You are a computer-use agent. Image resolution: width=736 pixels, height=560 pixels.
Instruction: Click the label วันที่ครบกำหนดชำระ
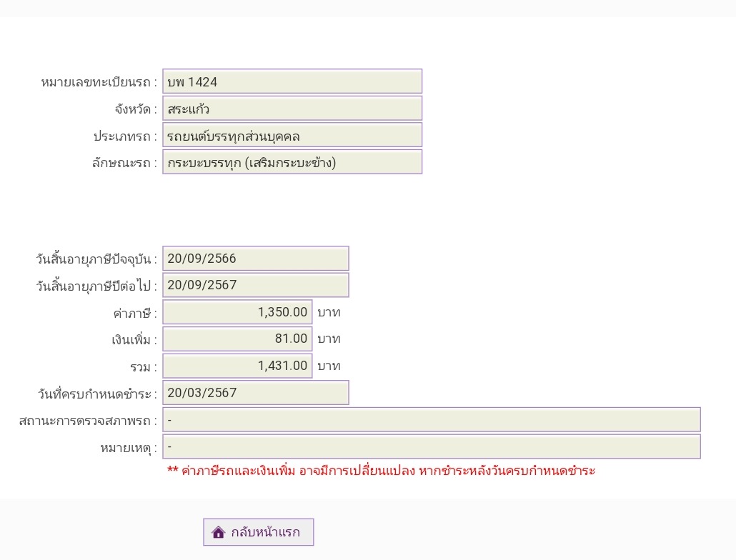click(97, 394)
